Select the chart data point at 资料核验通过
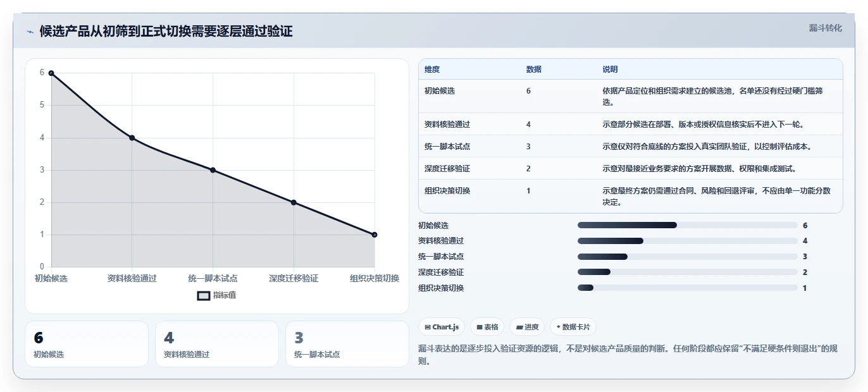 coord(132,138)
